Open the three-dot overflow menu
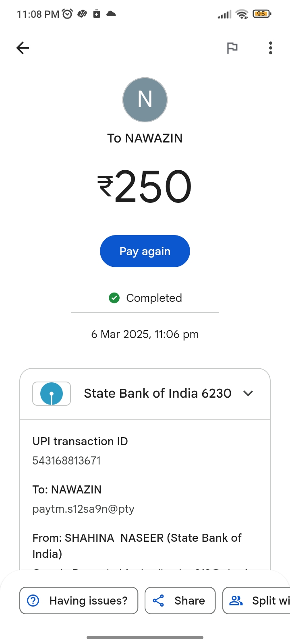Image resolution: width=290 pixels, height=644 pixels. tap(271, 48)
